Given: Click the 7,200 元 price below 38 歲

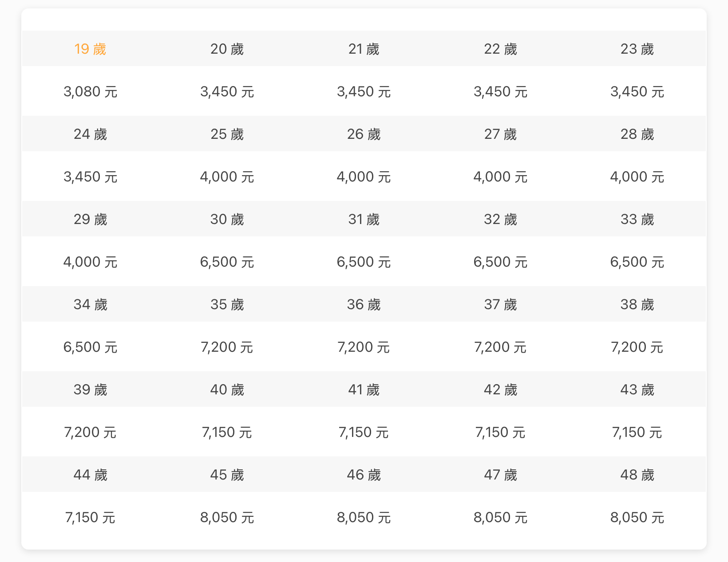Looking at the screenshot, I should point(637,347).
